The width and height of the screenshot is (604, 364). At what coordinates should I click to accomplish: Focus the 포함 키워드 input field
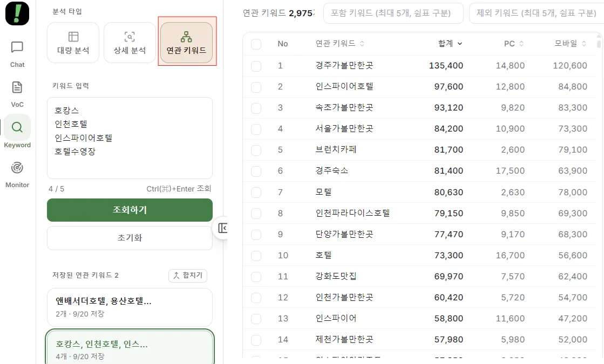click(393, 13)
